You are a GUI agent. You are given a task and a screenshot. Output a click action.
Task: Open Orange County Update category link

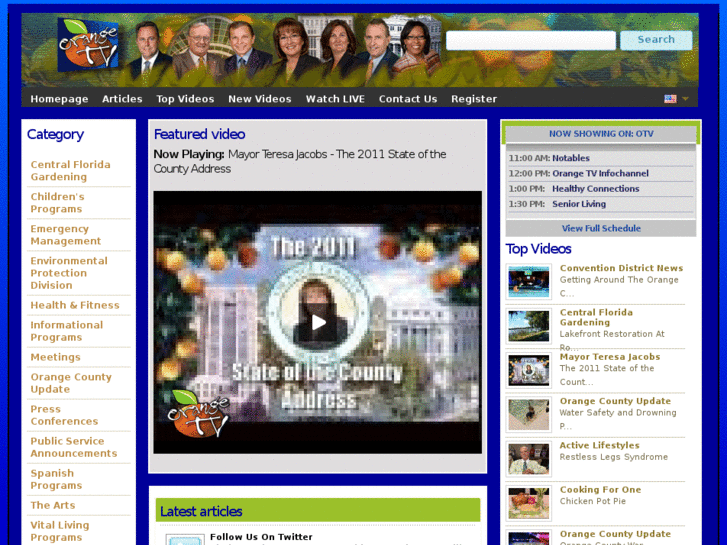71,383
